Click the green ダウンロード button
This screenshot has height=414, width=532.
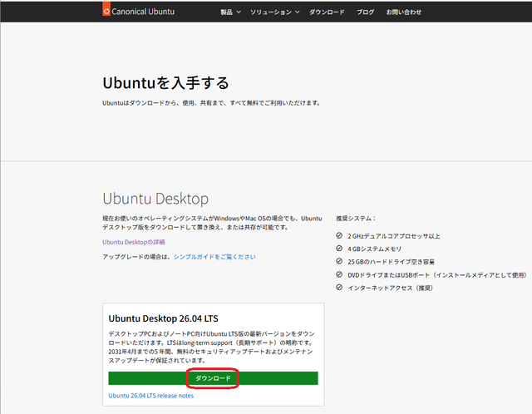[x=213, y=378]
